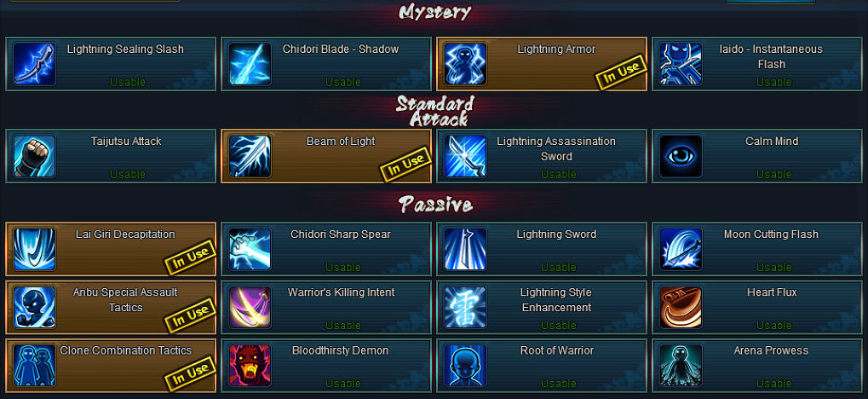
Task: Select the Chidori Sharp Spear skill card
Action: (326, 249)
